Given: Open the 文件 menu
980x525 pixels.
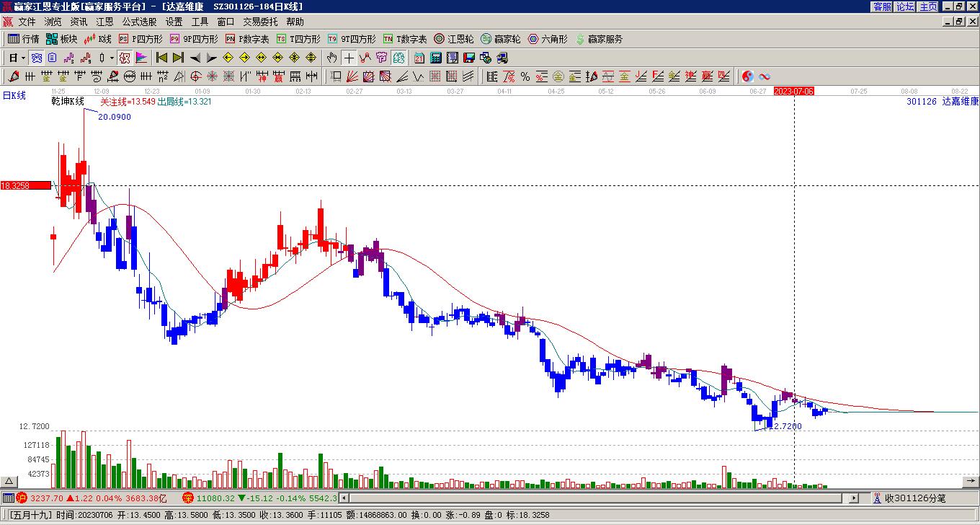Looking at the screenshot, I should 27,22.
